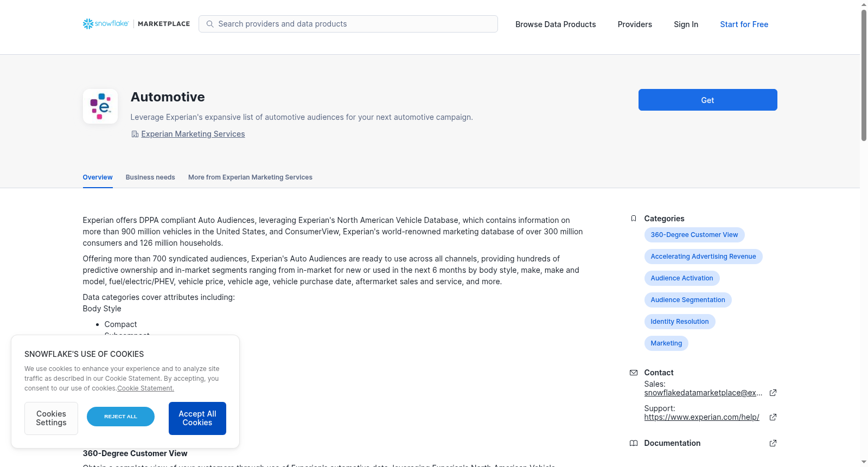Open external link icon beside support URL

773,417
